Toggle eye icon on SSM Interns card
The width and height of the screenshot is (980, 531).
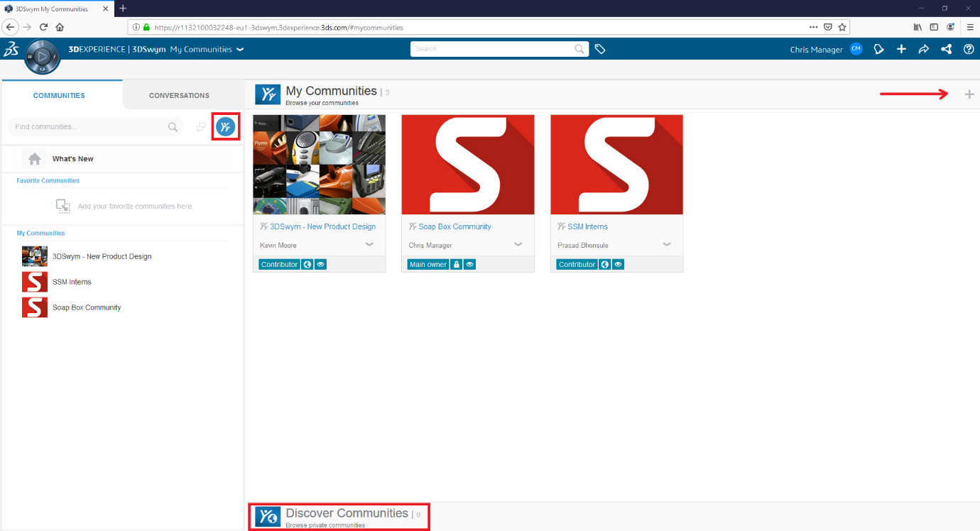click(x=619, y=265)
